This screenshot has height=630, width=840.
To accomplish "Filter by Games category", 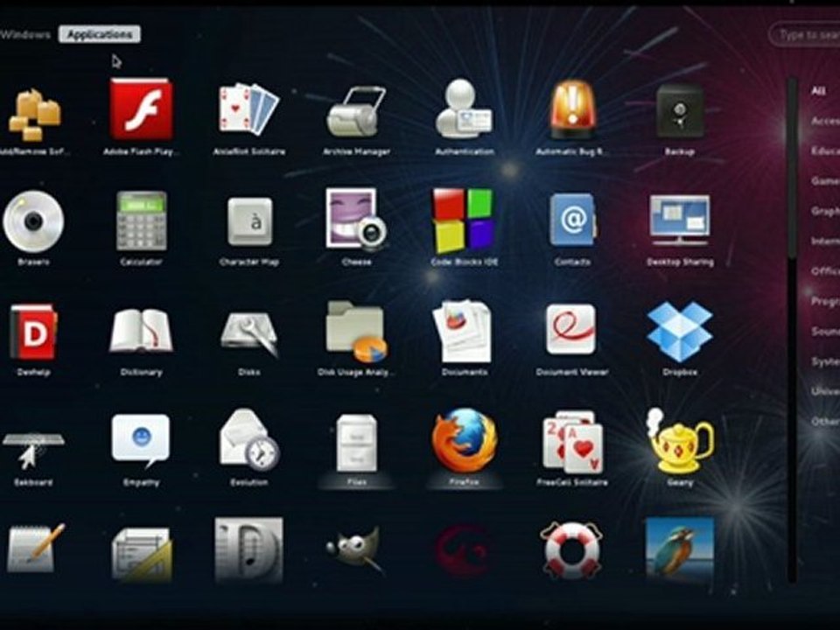I will point(825,181).
